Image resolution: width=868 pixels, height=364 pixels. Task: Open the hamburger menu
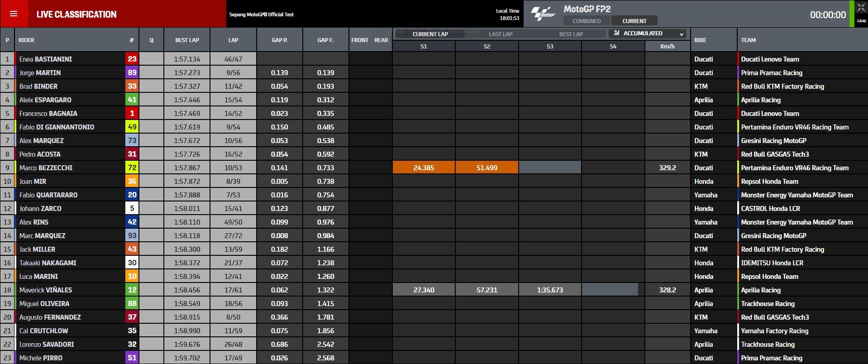coord(14,14)
